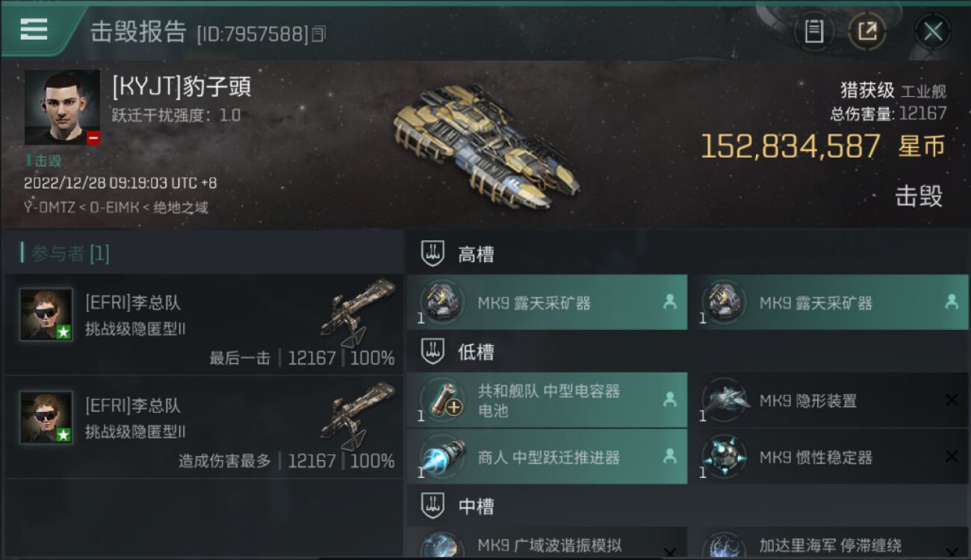Click the victim 豹子頭 portrait

pyautogui.click(x=62, y=108)
